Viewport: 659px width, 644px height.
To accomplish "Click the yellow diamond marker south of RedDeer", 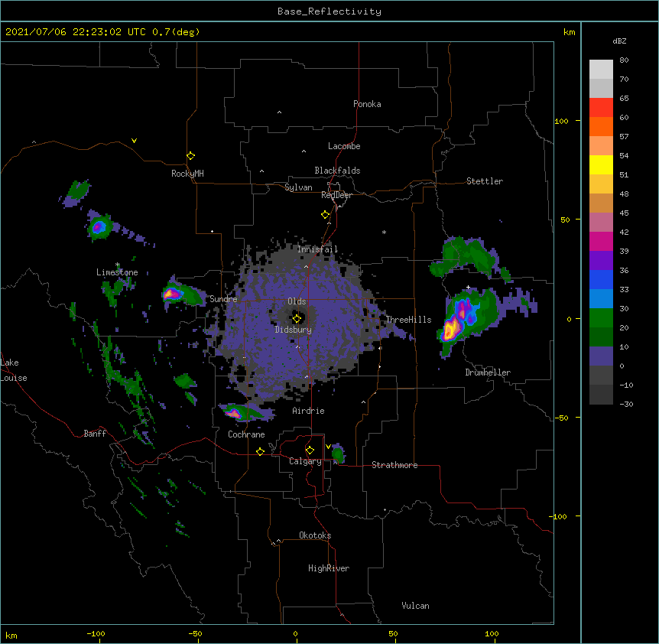I will [325, 214].
